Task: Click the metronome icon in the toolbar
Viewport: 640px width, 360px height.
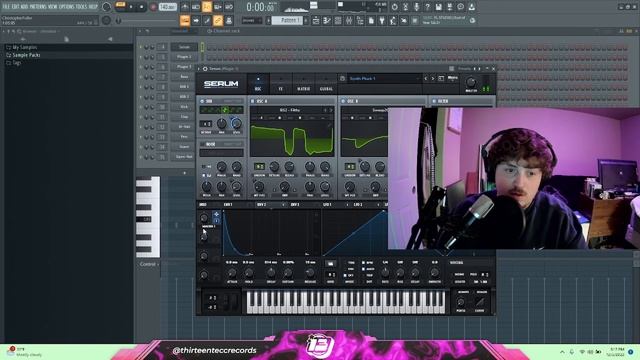Action: point(184,7)
